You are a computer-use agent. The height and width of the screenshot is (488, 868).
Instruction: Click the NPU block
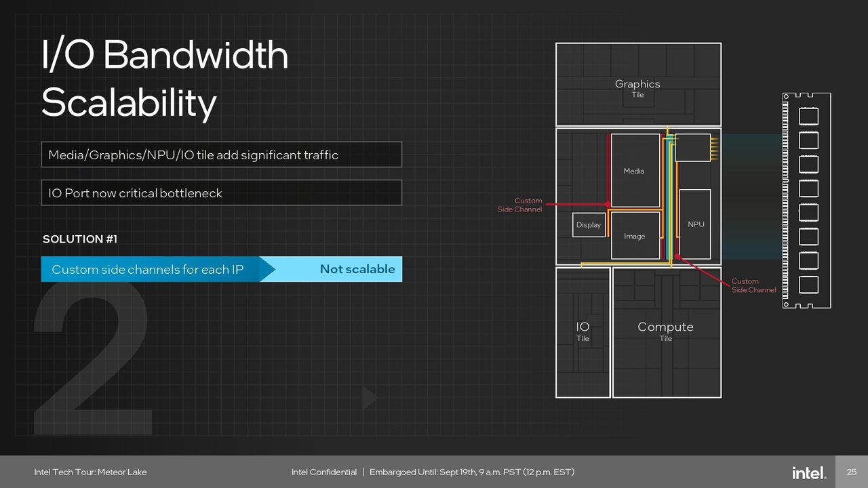pos(695,224)
